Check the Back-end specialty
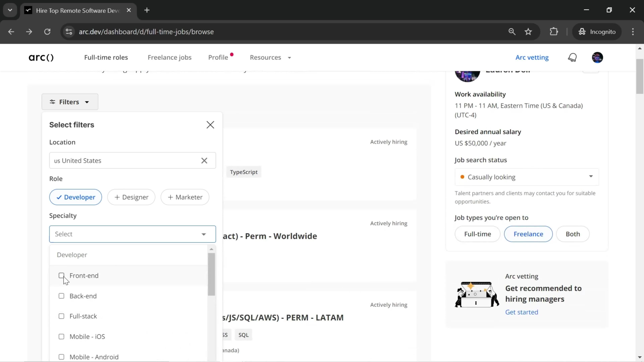This screenshot has width=644, height=362. coord(61,296)
